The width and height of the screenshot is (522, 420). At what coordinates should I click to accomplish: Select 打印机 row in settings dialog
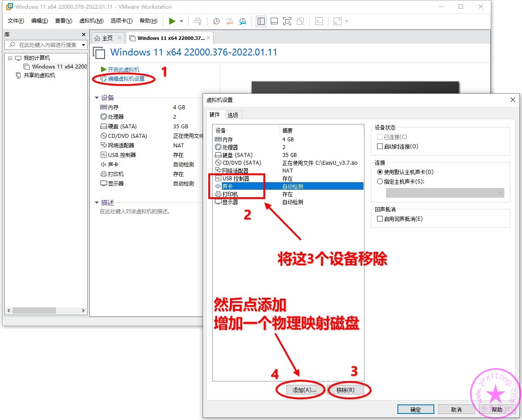(288, 194)
